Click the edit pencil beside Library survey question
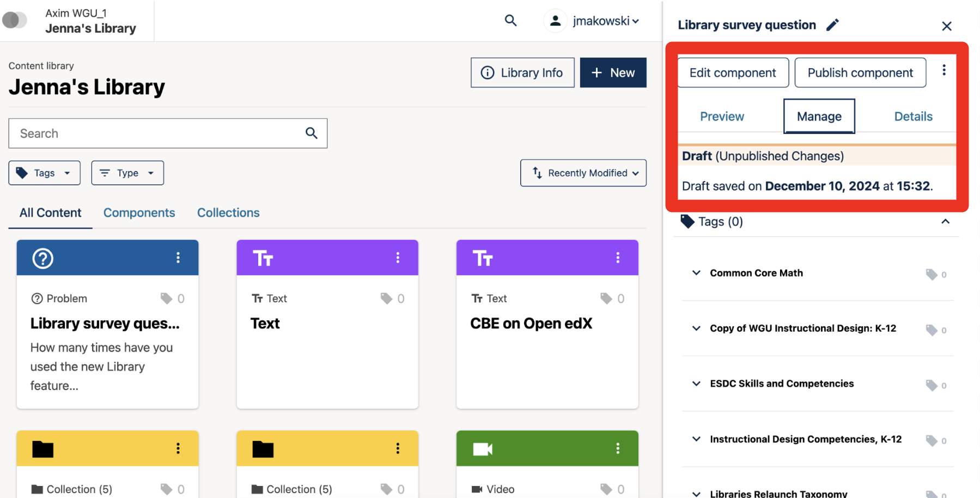Image resolution: width=980 pixels, height=498 pixels. tap(832, 25)
